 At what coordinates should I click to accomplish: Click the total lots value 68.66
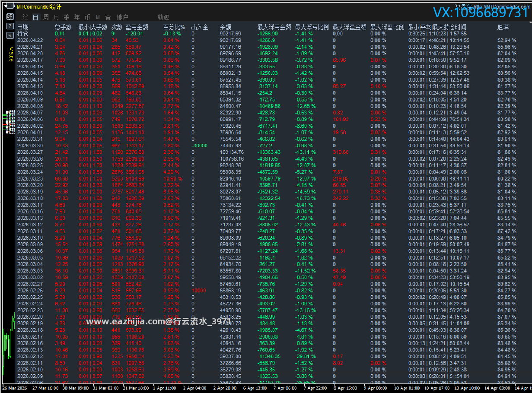61,179
